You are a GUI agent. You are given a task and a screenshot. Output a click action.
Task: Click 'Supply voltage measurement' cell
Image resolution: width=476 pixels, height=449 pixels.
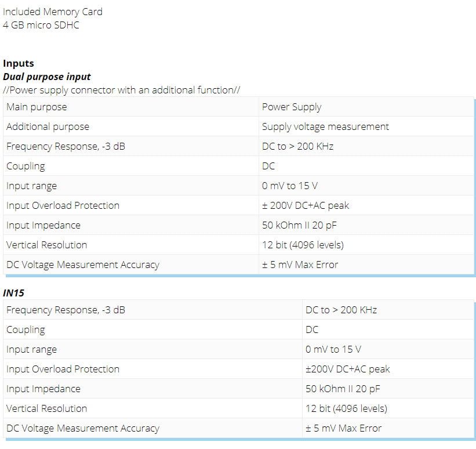coord(366,126)
